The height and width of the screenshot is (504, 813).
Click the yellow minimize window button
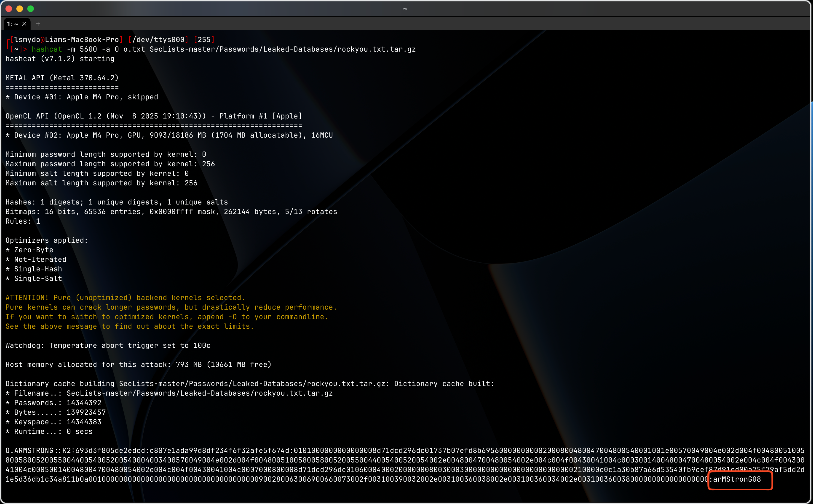20,9
